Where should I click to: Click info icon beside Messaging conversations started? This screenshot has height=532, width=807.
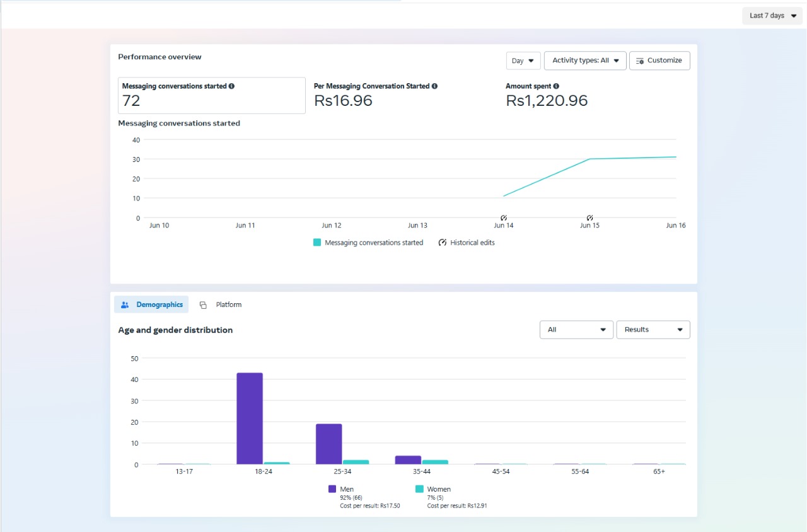(x=231, y=86)
